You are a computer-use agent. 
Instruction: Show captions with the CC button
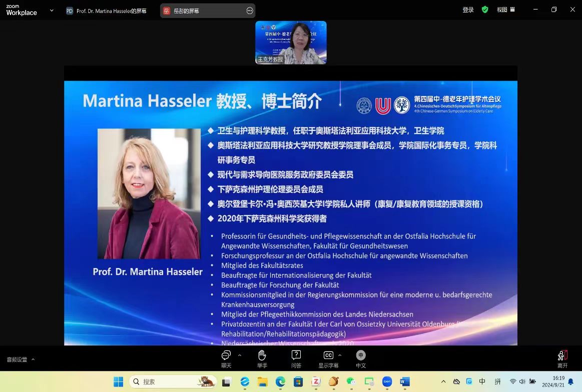coord(328,358)
